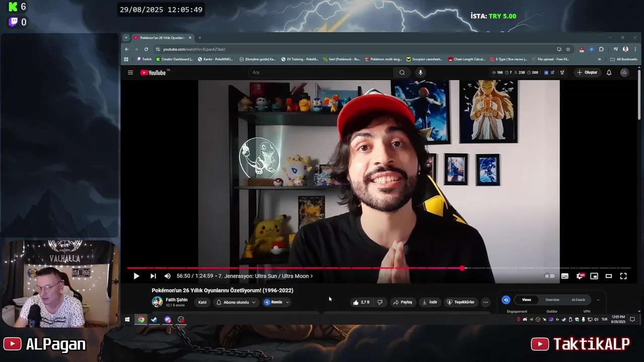
Task: Close the Pokémon'un 26 Yıllık tab
Action: point(190,38)
